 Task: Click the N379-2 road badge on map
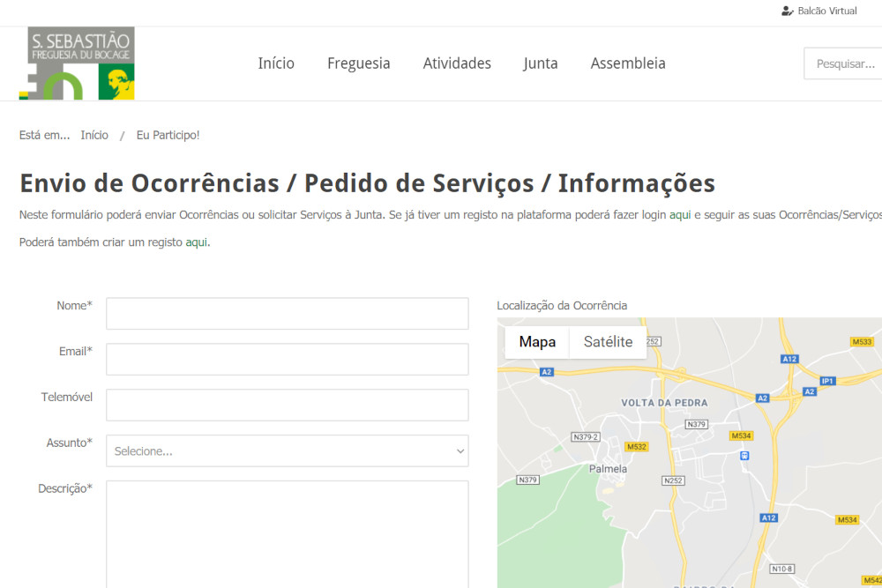click(x=586, y=436)
